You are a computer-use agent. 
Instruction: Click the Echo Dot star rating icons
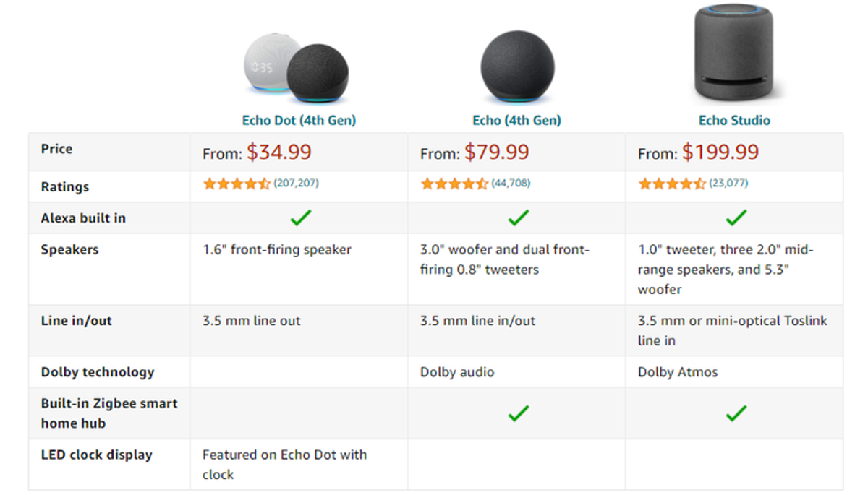tap(237, 184)
